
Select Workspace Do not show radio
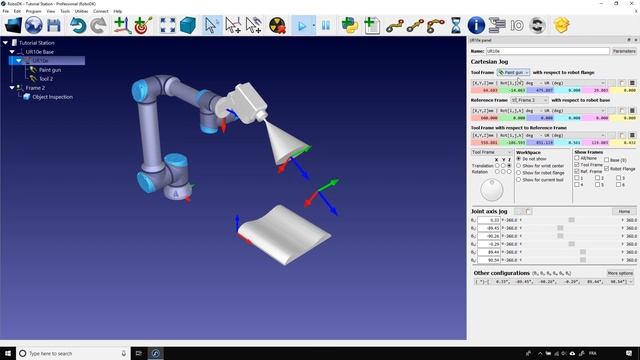[x=519, y=159]
